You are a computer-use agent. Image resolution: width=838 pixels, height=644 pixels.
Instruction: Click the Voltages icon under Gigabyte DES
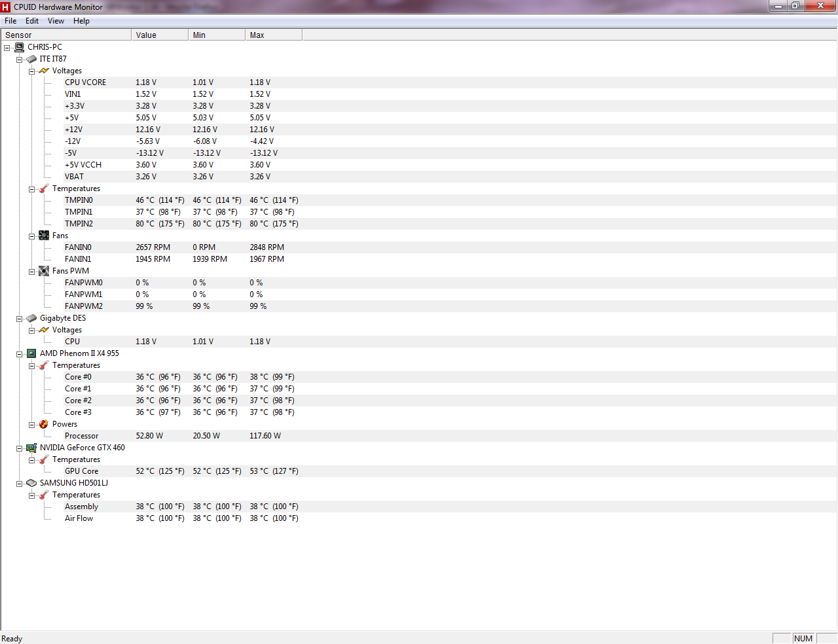44,330
